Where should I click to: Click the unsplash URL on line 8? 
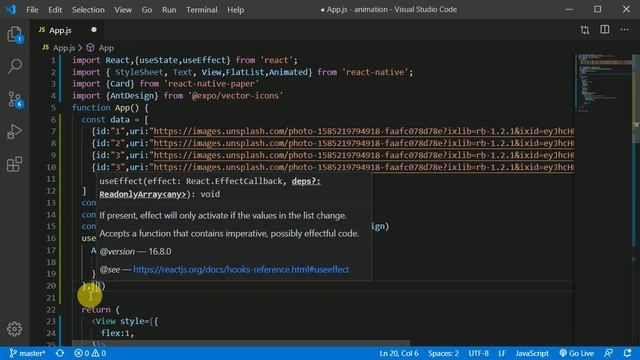point(364,143)
